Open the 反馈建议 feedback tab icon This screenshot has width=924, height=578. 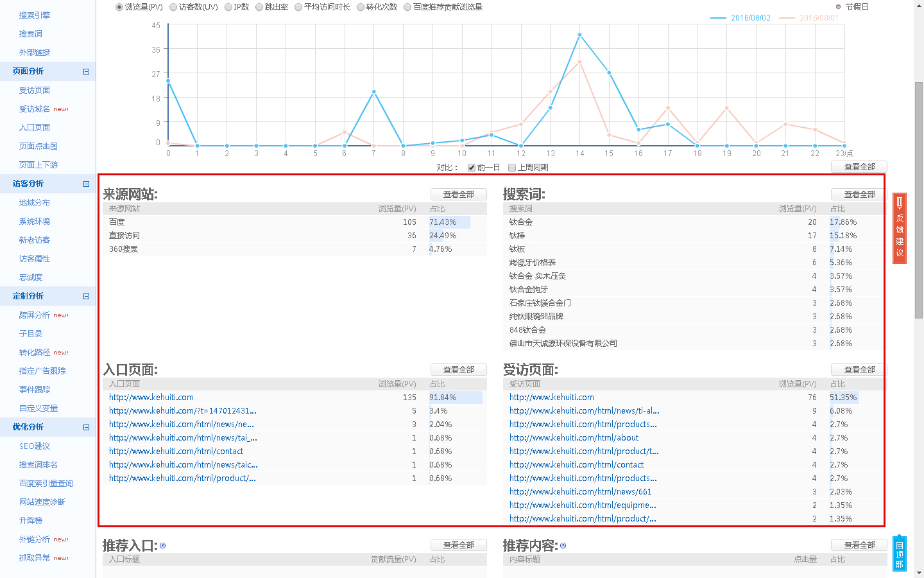[900, 228]
